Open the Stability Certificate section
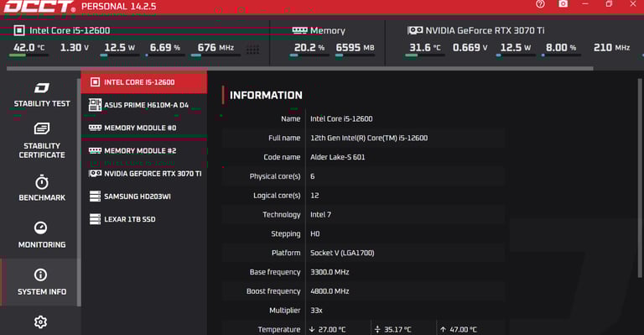The height and width of the screenshot is (335, 644). point(41,140)
